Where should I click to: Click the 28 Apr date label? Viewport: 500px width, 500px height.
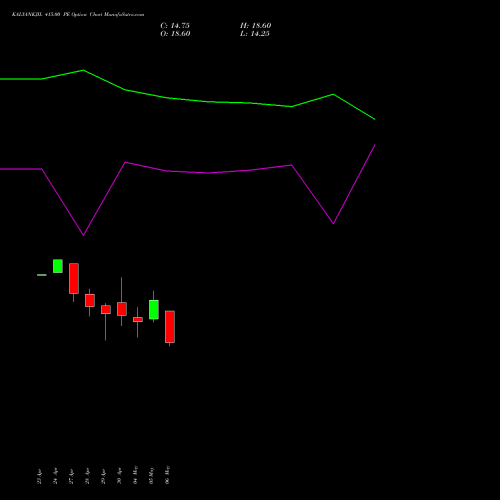click(x=87, y=477)
